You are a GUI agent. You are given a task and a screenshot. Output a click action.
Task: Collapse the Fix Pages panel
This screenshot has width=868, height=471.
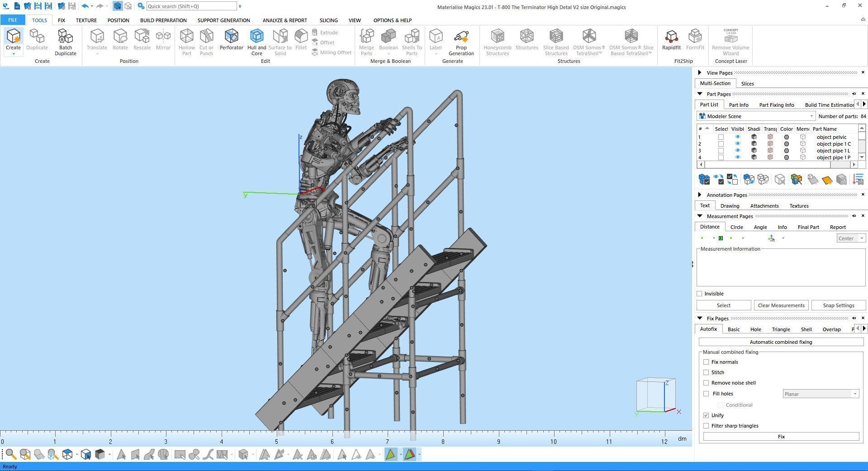pyautogui.click(x=700, y=318)
